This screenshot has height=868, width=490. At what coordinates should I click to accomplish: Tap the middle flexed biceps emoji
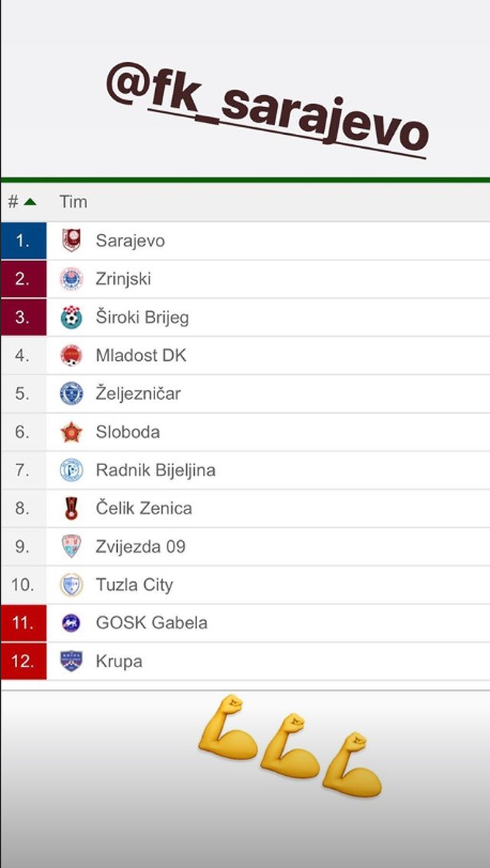290,746
